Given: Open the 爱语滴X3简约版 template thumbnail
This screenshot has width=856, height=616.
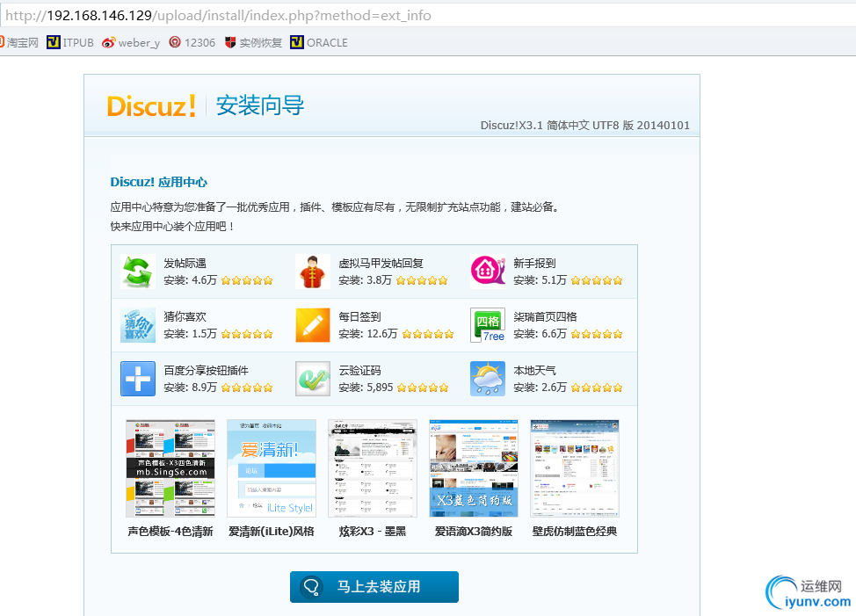Looking at the screenshot, I should (474, 468).
